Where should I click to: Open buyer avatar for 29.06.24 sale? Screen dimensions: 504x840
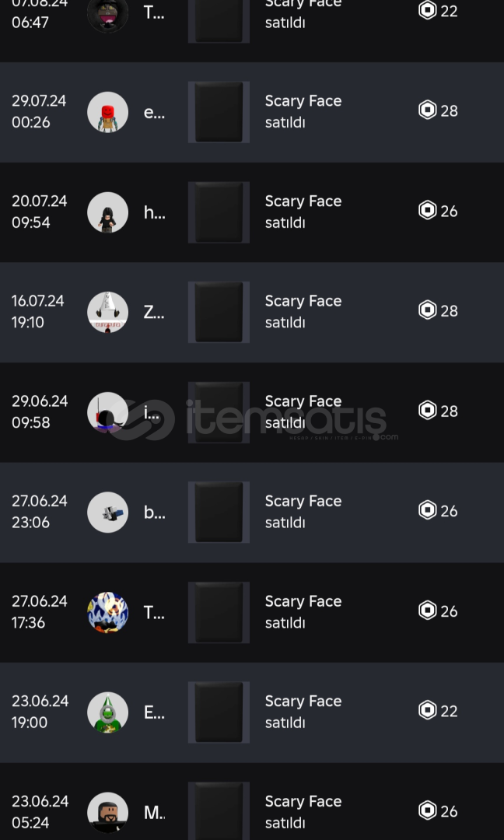pos(107,412)
